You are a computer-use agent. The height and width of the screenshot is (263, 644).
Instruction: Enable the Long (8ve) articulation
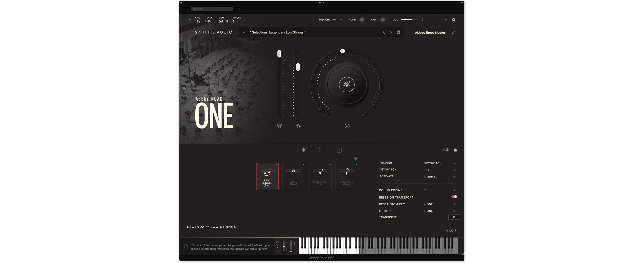click(293, 176)
